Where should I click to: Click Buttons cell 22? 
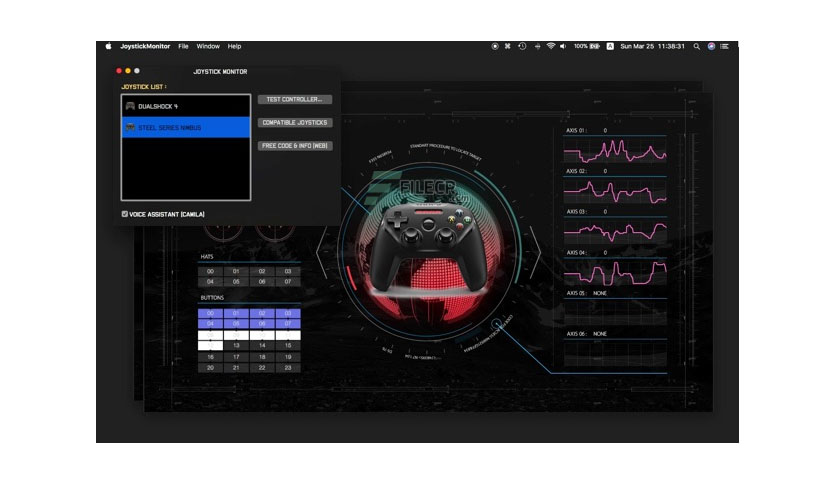point(262,368)
